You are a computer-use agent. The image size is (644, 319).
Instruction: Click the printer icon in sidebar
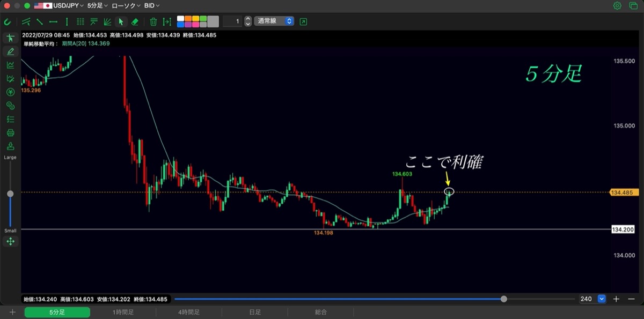click(x=10, y=133)
